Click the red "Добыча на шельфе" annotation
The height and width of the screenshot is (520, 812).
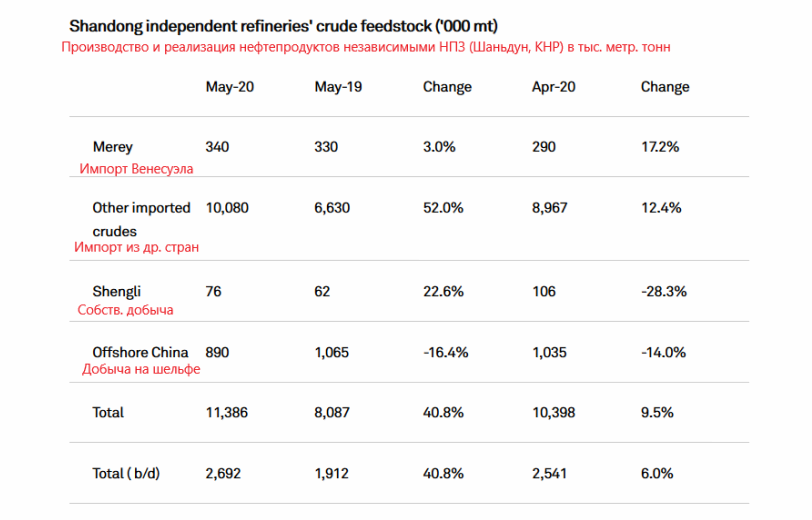pos(141,369)
